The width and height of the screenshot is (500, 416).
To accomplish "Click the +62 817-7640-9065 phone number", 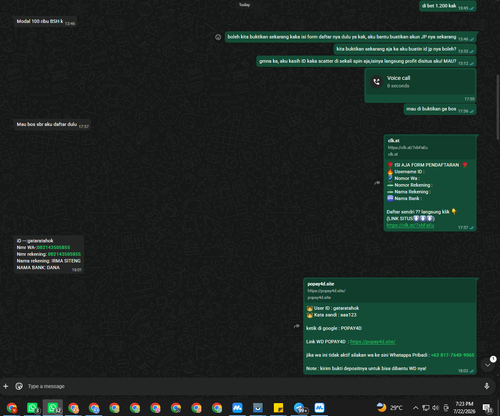I will 452,355.
